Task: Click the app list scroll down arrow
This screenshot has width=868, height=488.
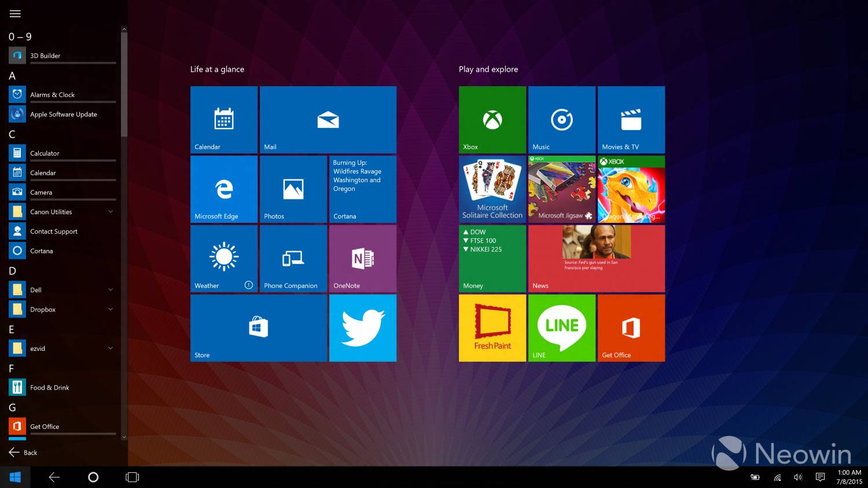Action: 124,437
